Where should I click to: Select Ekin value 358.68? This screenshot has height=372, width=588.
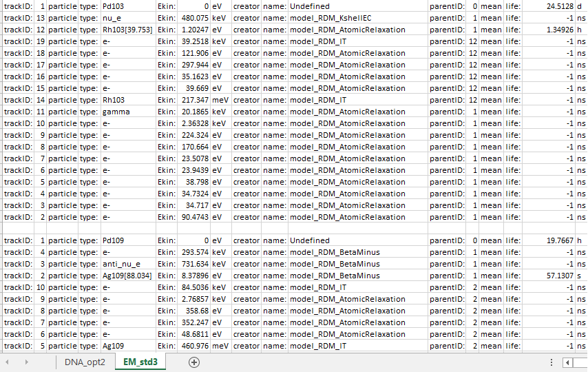[x=194, y=311]
